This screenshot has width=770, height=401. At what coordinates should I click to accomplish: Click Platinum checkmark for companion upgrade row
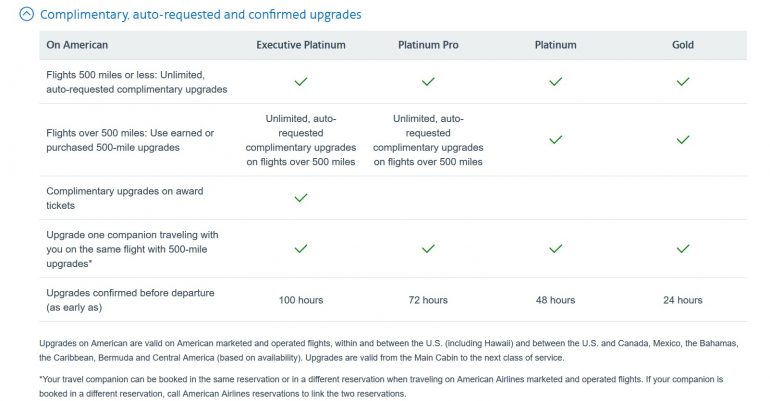click(x=555, y=248)
